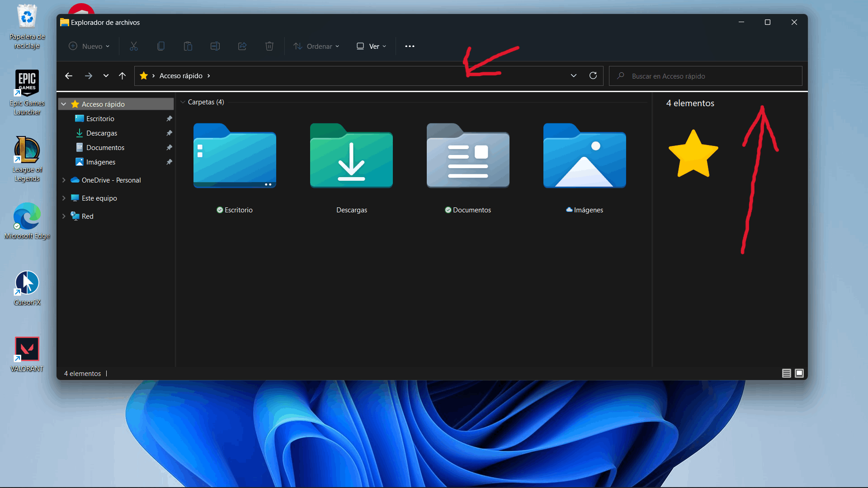Go back with the left arrow
The height and width of the screenshot is (488, 868).
coord(69,76)
